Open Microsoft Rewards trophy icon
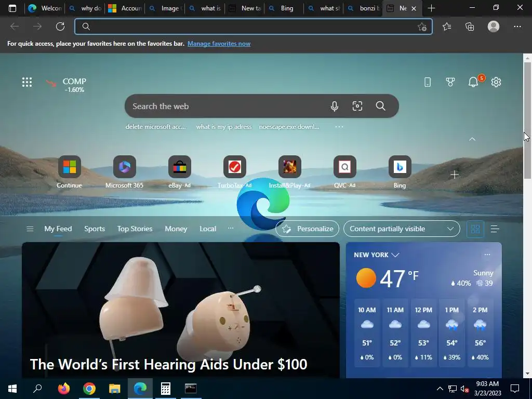This screenshot has width=532, height=399. click(450, 82)
